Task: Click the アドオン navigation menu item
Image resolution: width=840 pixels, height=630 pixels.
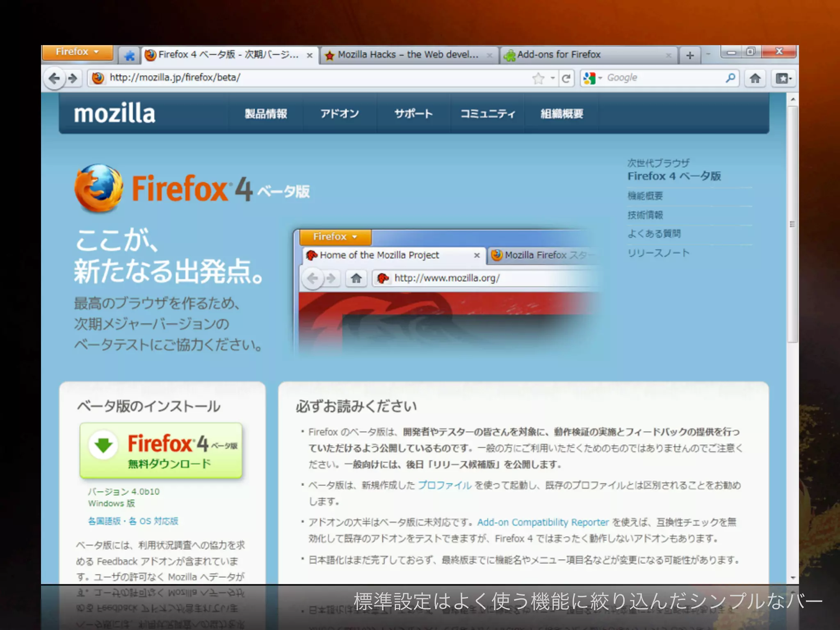Action: (x=339, y=114)
